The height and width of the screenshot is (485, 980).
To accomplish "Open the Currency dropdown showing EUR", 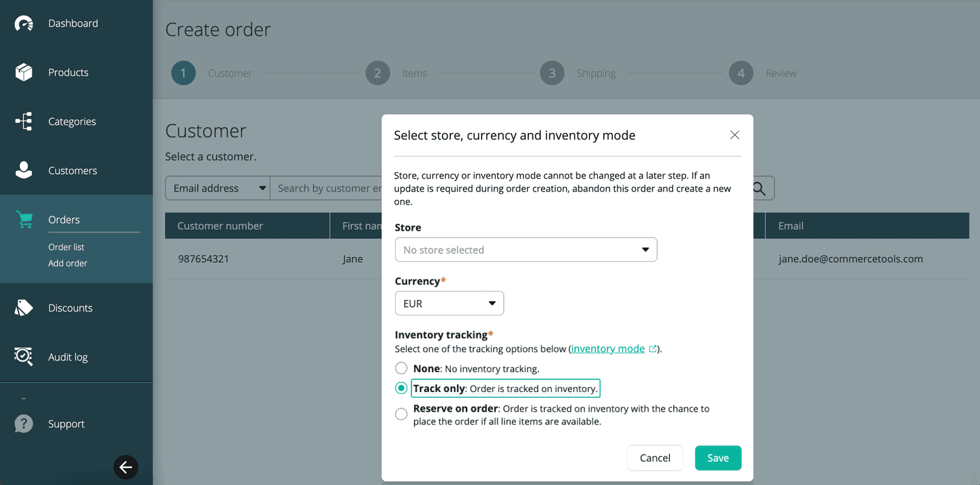I will tap(449, 303).
